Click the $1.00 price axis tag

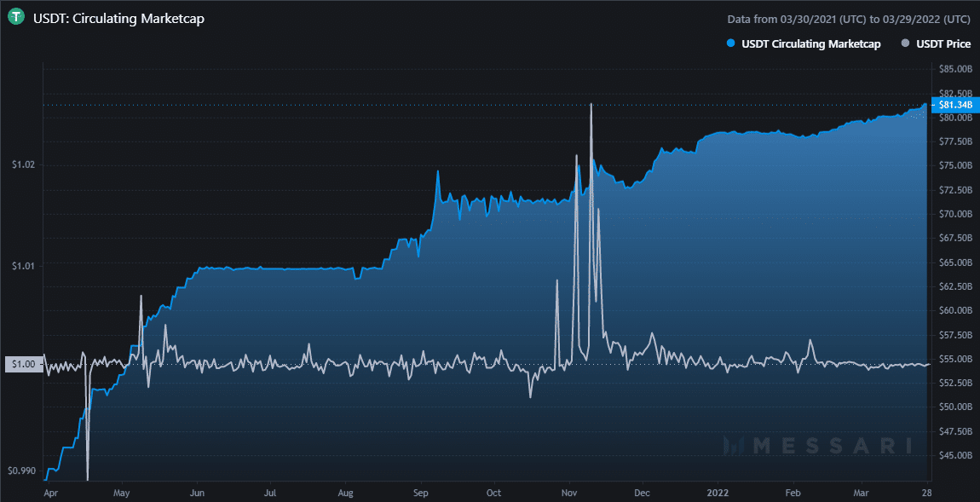click(22, 364)
